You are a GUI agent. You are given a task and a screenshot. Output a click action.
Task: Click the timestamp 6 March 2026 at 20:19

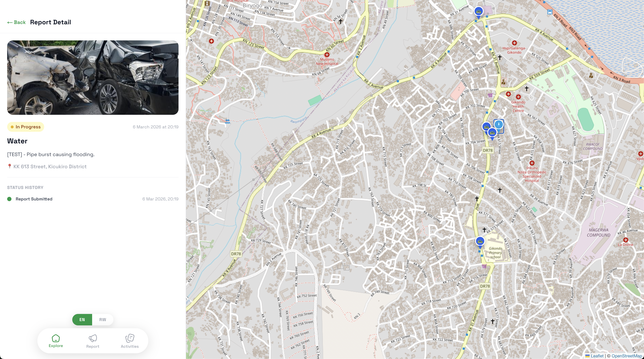pos(155,127)
